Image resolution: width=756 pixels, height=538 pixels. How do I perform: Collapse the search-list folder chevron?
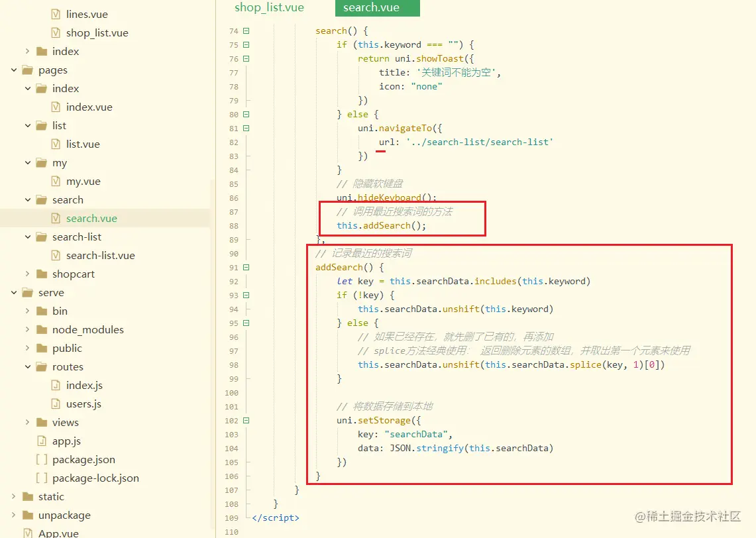[x=28, y=237]
